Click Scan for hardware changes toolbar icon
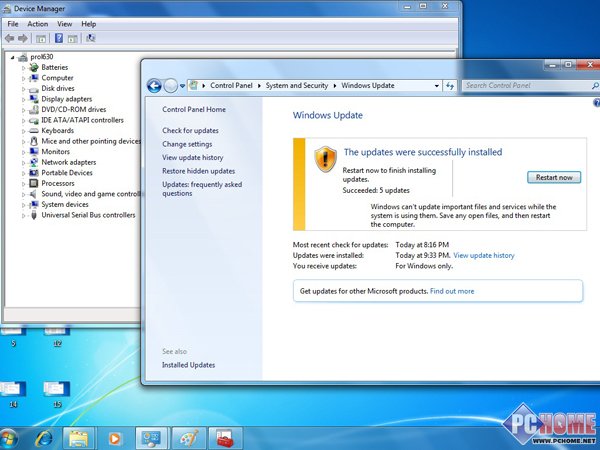 [90, 38]
